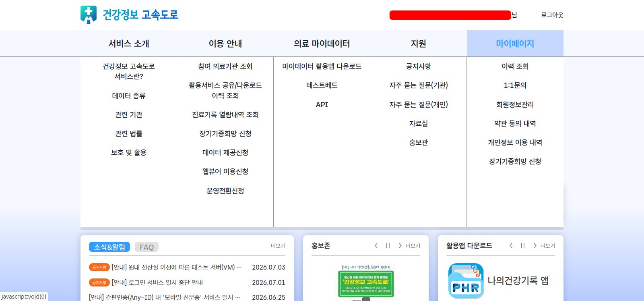Open 데이터 제공신청 page
The image size is (644, 301).
click(x=225, y=152)
